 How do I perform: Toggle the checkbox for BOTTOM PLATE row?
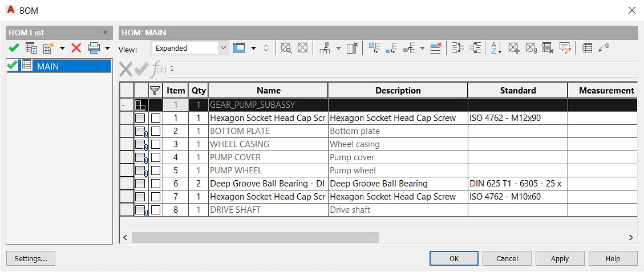[156, 131]
